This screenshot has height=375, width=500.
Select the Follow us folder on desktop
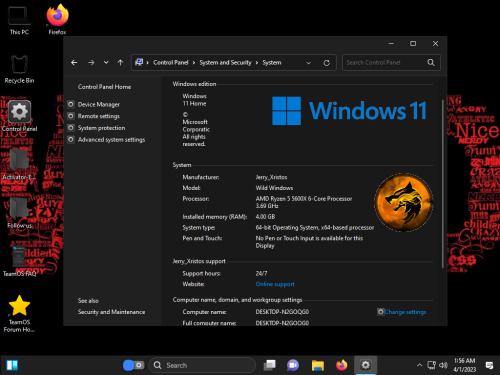[x=19, y=213]
